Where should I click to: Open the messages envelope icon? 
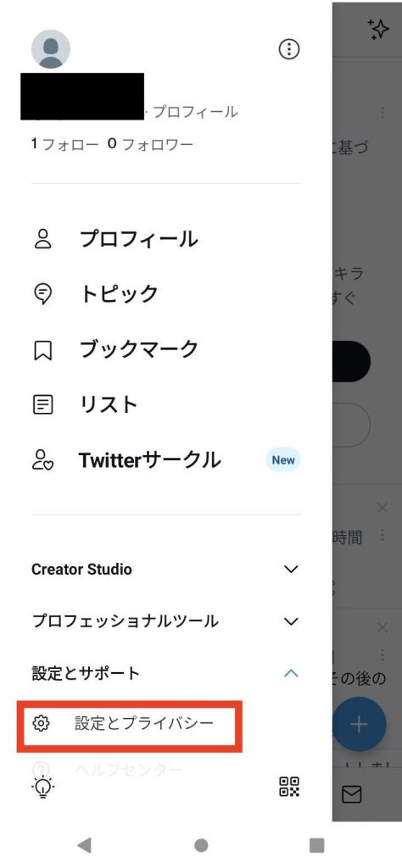pos(352,795)
